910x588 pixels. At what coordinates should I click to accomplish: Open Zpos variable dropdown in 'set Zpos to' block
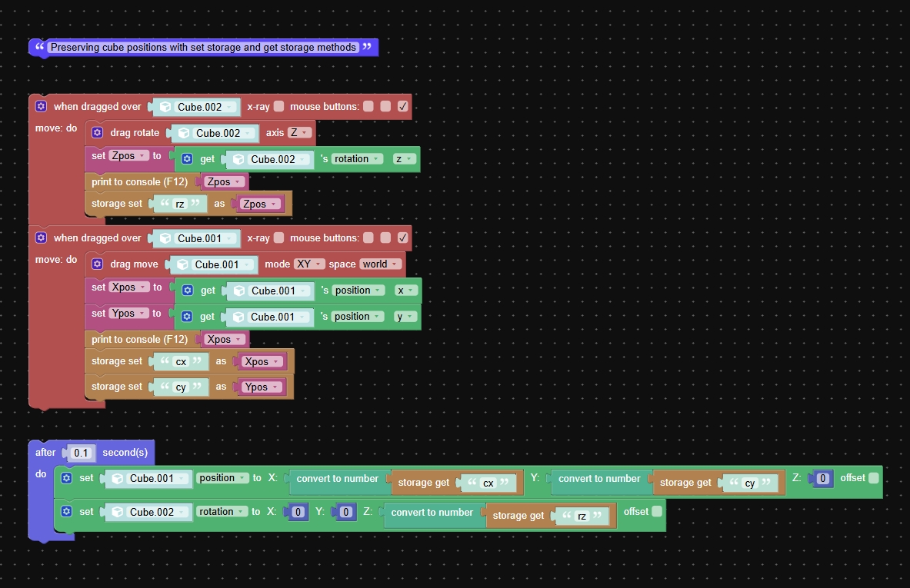(x=128, y=155)
